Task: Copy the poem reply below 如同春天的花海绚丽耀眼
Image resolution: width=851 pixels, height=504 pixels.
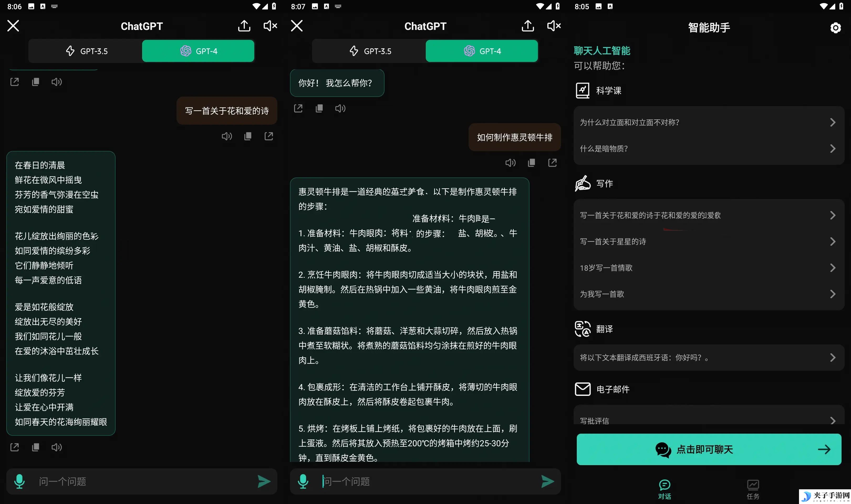Action: [35, 447]
